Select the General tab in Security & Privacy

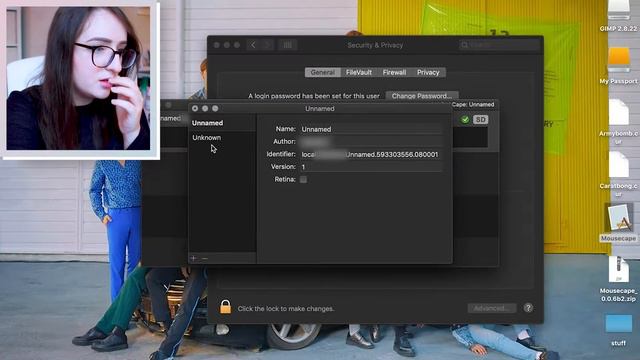tap(322, 72)
